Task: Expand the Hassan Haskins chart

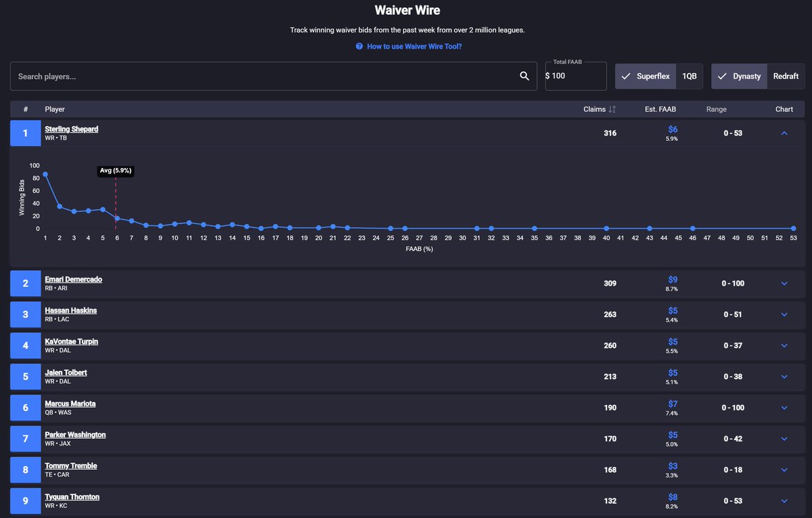Action: 784,315
